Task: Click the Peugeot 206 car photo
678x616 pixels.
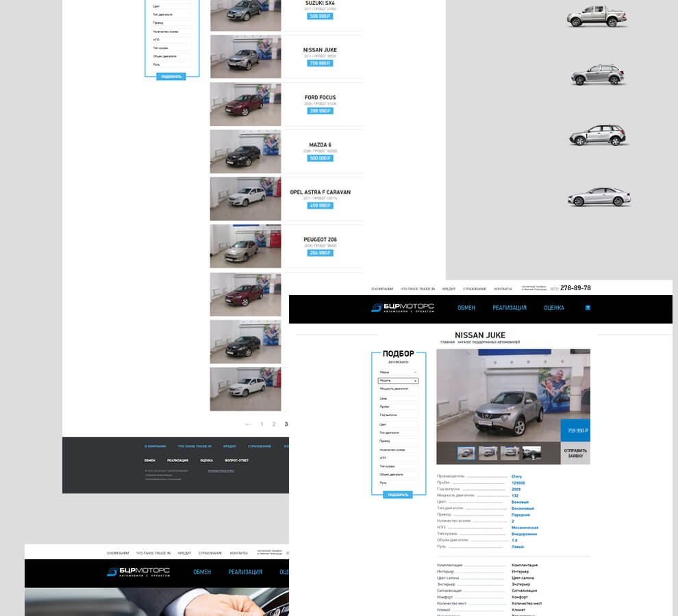Action: tap(245, 246)
